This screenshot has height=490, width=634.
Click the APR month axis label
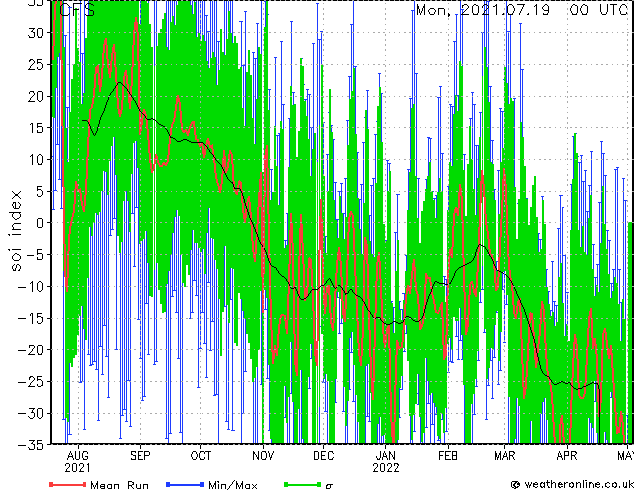click(x=567, y=456)
